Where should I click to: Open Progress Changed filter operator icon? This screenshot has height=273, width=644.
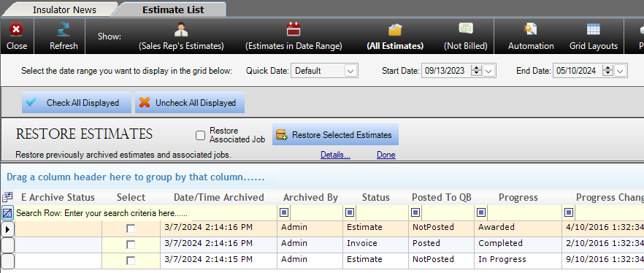click(x=569, y=212)
